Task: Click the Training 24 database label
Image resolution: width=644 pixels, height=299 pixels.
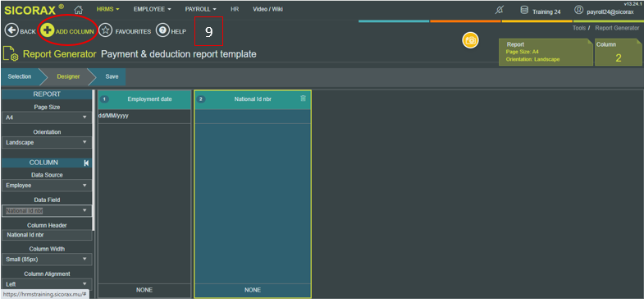Action: click(546, 12)
